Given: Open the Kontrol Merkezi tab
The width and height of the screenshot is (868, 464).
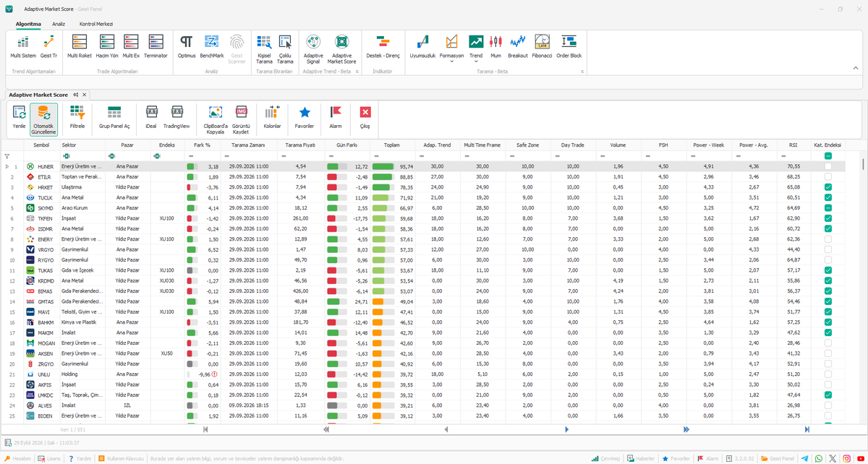Looking at the screenshot, I should pos(96,24).
